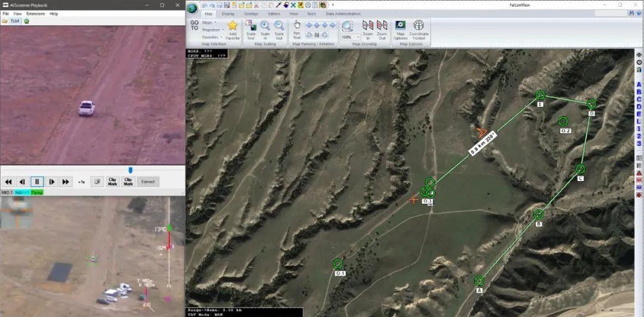
Task: Expand the Projection dropdown
Action: point(212,30)
